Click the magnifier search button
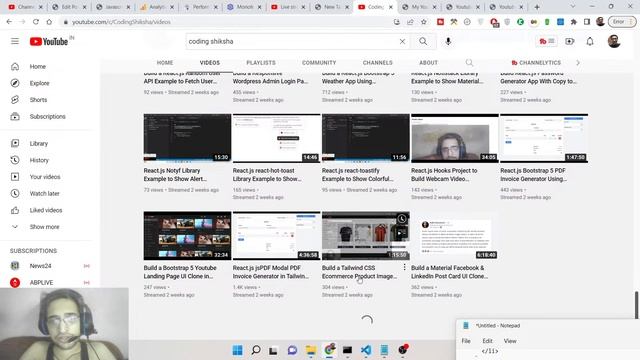The image size is (640, 360). point(423,41)
